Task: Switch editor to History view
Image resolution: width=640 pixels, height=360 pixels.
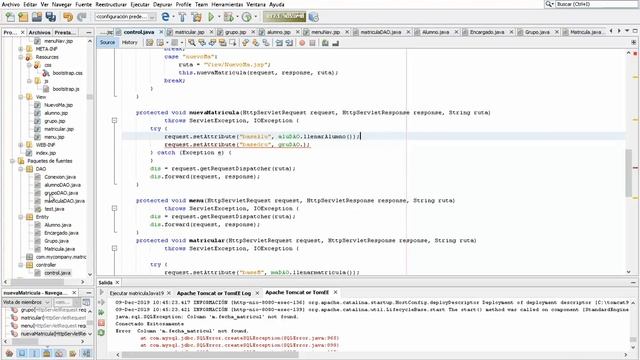Action: (129, 42)
